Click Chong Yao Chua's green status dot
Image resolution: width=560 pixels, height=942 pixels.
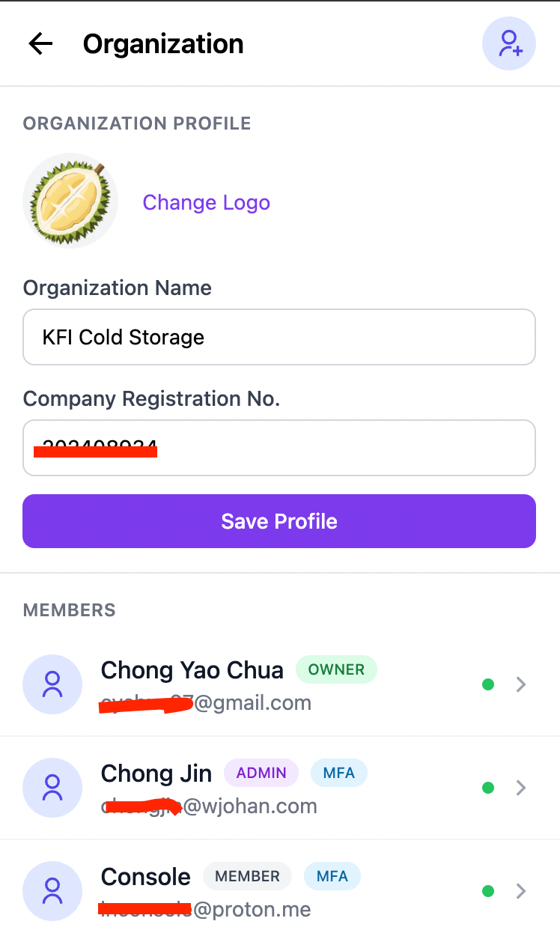coord(488,684)
